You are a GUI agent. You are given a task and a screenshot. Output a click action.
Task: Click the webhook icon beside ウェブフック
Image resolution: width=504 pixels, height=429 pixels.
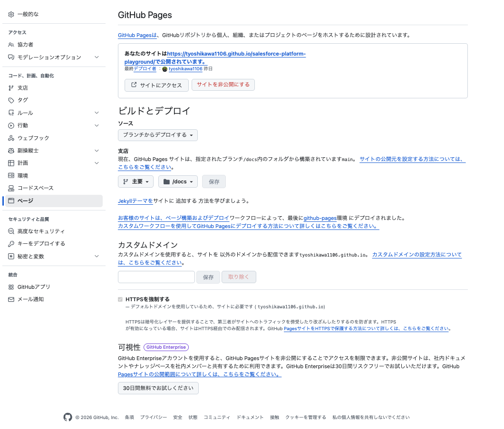point(11,138)
